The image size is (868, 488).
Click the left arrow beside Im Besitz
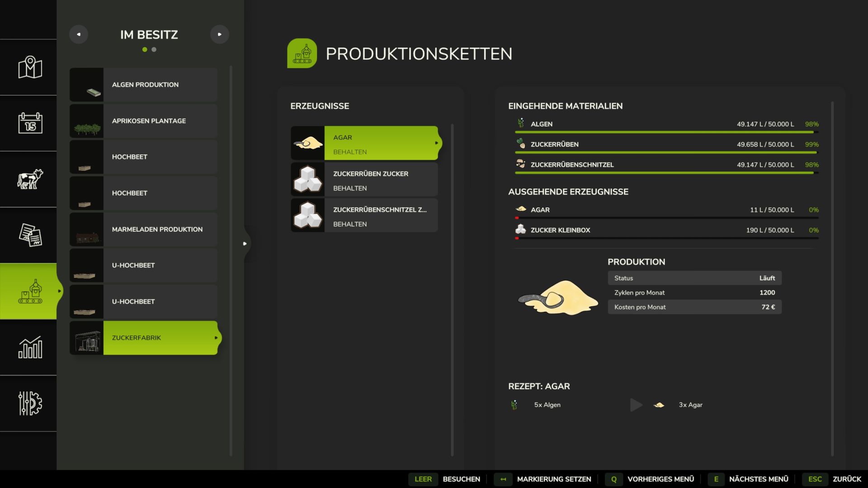(79, 34)
